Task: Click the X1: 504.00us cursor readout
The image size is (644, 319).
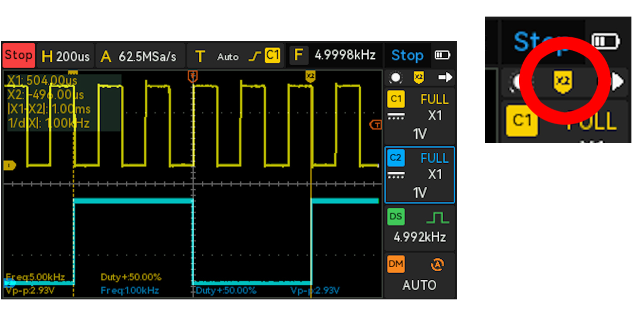Action: 42,80
